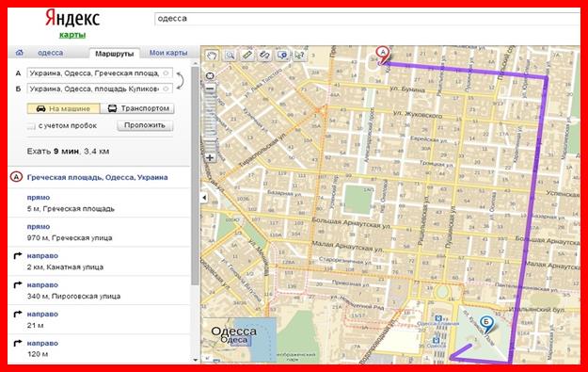588x372 pixels.
Task: Click the Проложить button
Action: (x=145, y=125)
